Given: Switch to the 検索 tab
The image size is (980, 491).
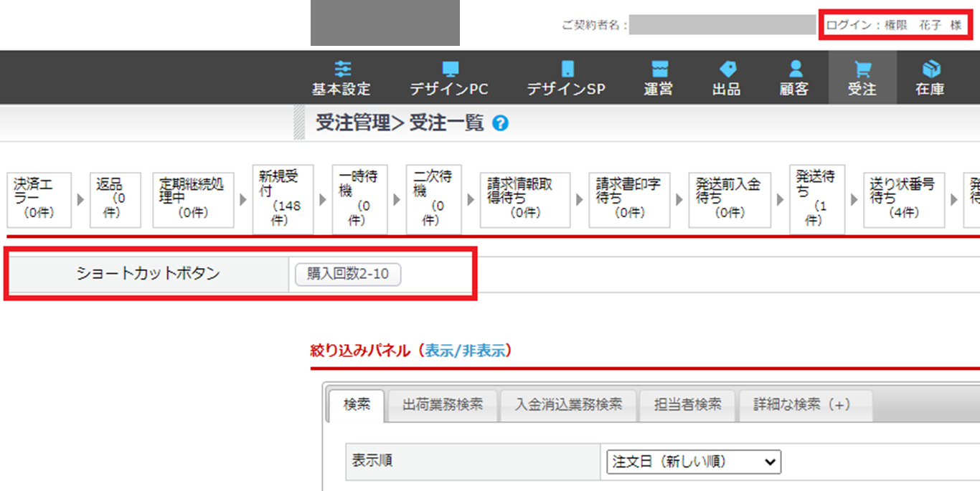Looking at the screenshot, I should coord(357,405).
